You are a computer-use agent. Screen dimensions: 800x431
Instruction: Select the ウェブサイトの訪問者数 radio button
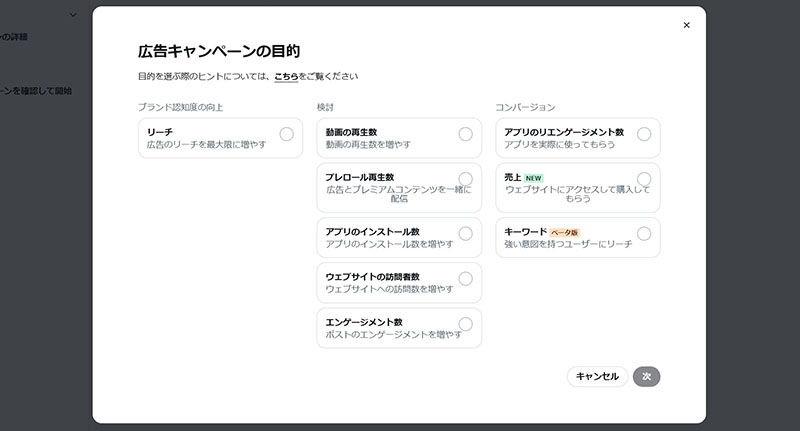click(x=465, y=279)
